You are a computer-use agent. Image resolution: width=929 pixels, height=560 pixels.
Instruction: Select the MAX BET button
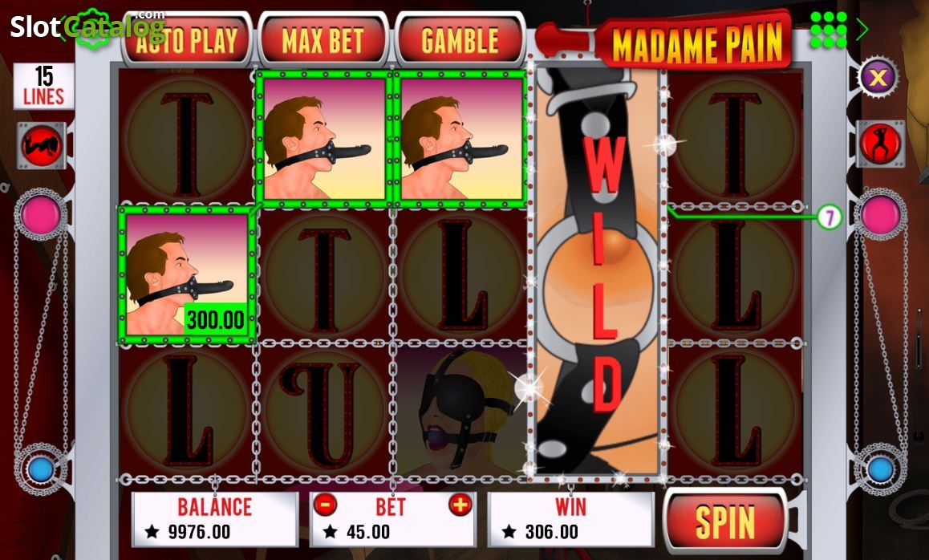click(323, 40)
